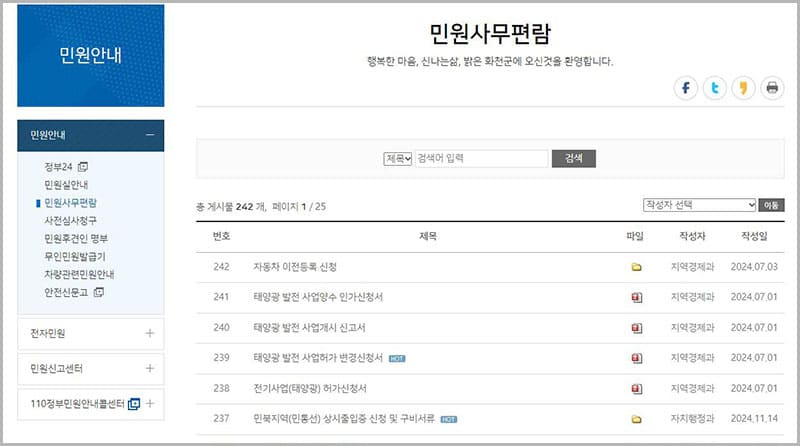Click the print page icon

pyautogui.click(x=771, y=88)
